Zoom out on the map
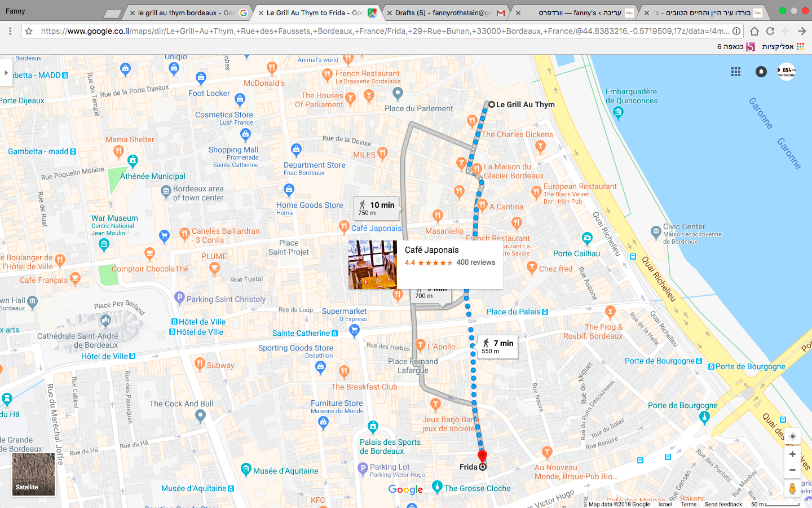812x508 pixels. (x=792, y=470)
